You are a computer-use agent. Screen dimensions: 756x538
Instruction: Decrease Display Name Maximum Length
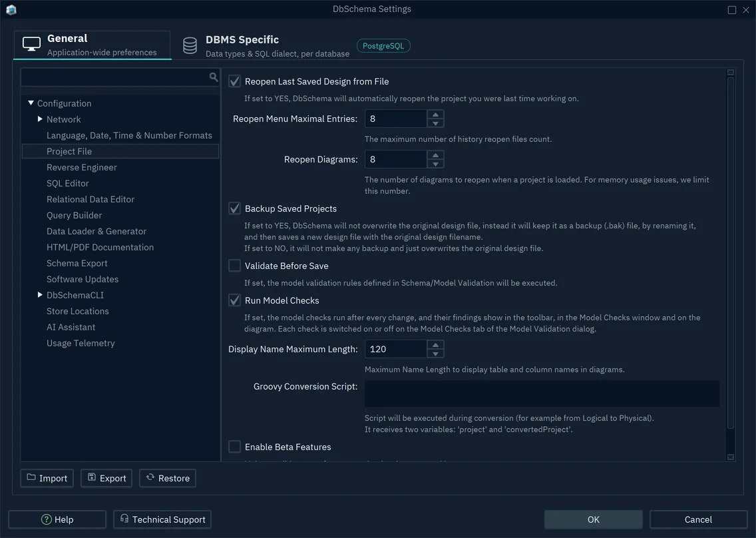coord(435,353)
